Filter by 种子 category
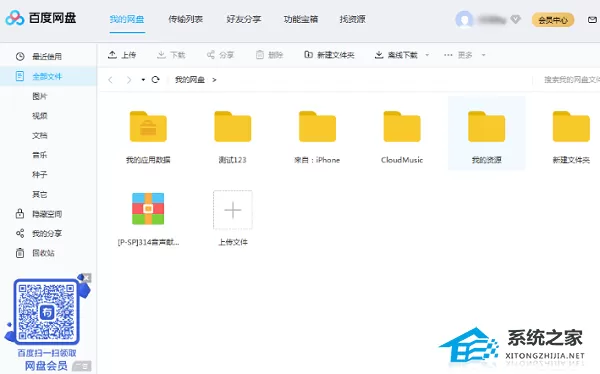 point(40,175)
